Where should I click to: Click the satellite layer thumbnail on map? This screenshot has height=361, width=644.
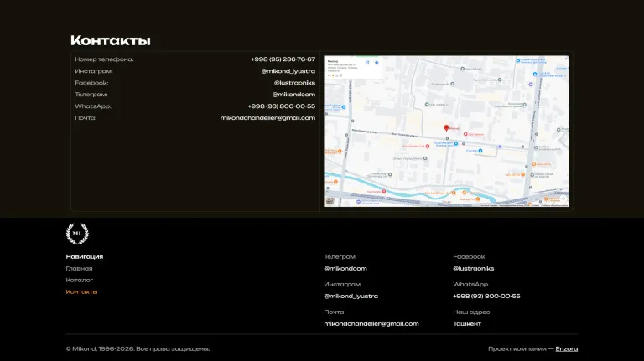330,201
